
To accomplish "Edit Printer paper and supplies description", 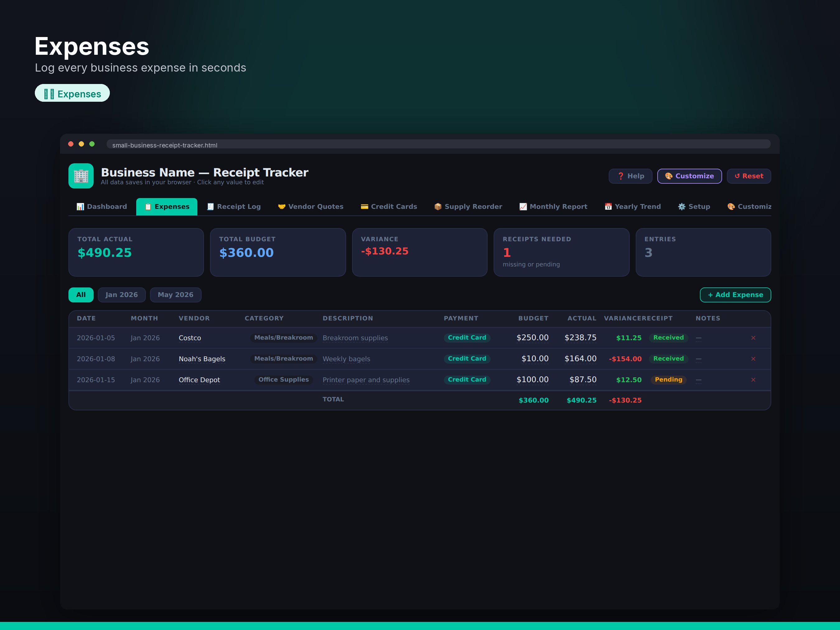I will pos(366,380).
